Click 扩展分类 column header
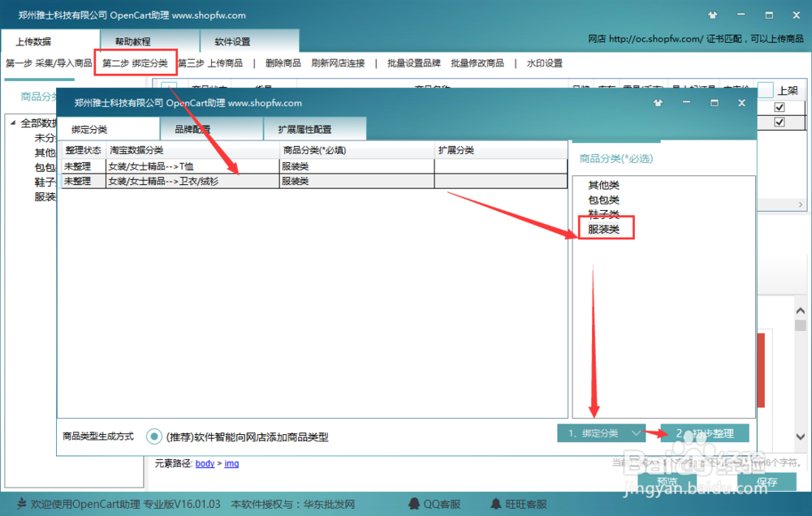The image size is (812, 516). tap(501, 150)
